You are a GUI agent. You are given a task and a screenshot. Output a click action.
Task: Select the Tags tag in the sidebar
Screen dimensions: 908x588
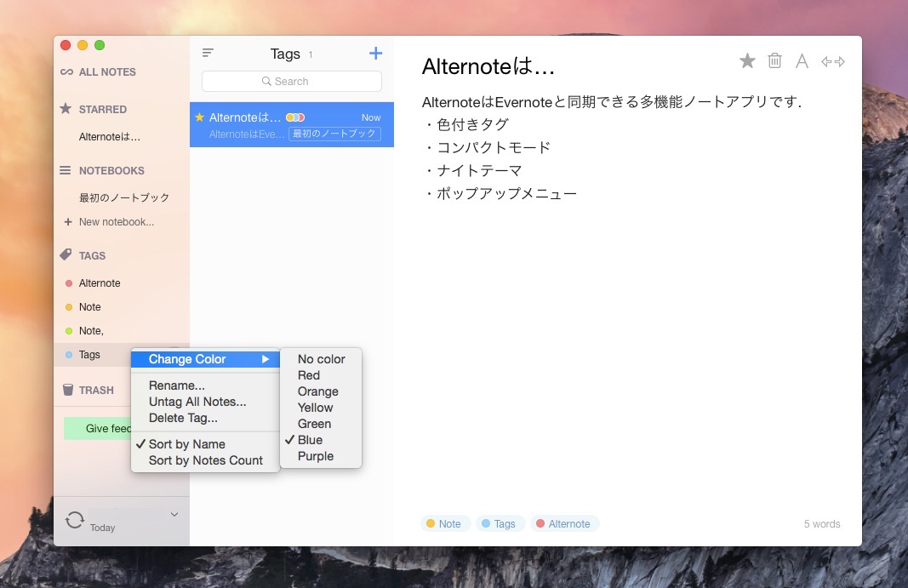[89, 355]
